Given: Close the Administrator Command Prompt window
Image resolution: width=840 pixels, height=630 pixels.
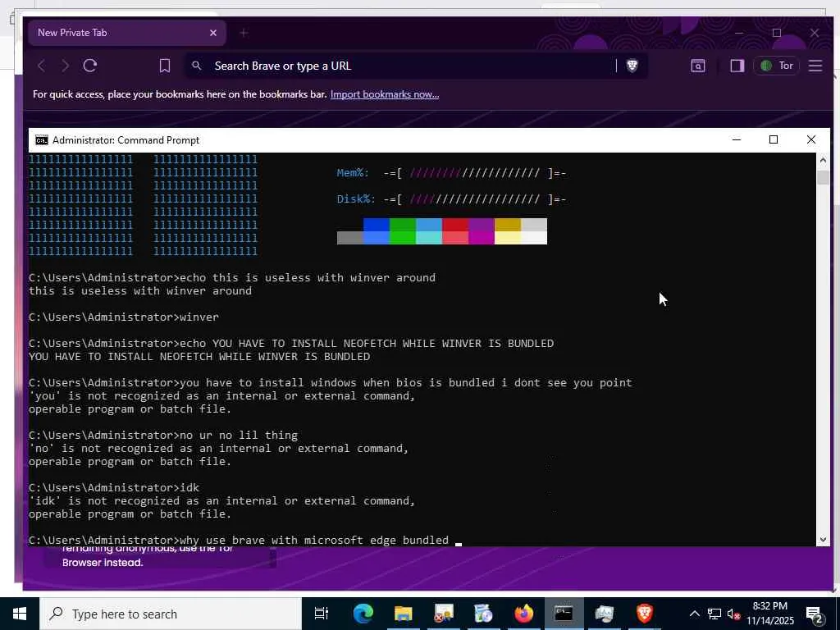Looking at the screenshot, I should click(811, 139).
